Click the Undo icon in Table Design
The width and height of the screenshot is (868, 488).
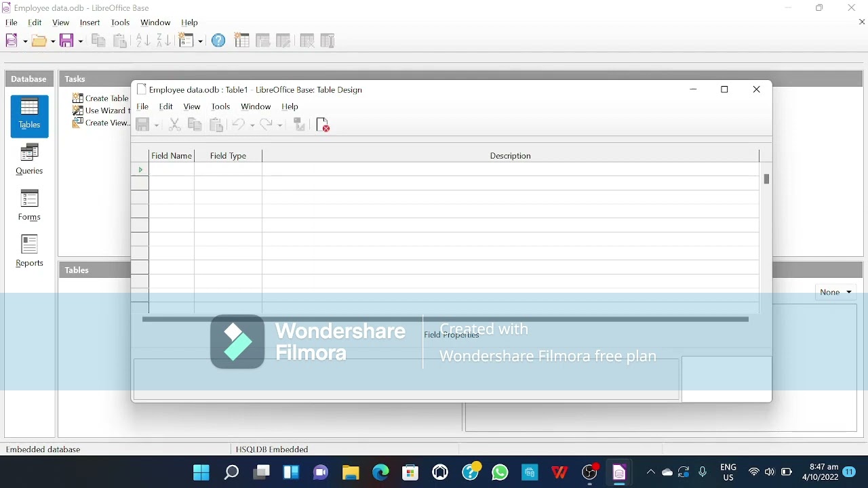[238, 125]
